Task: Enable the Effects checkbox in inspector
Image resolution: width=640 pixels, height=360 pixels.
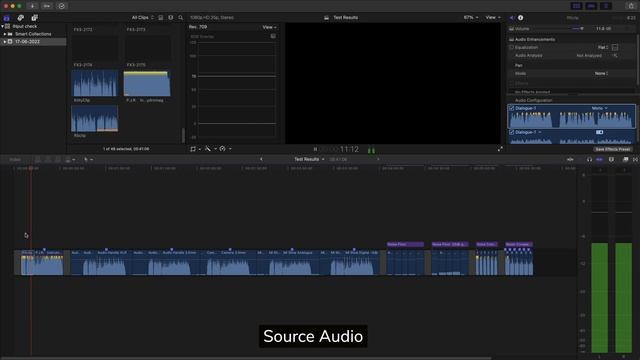Action: coord(511,83)
